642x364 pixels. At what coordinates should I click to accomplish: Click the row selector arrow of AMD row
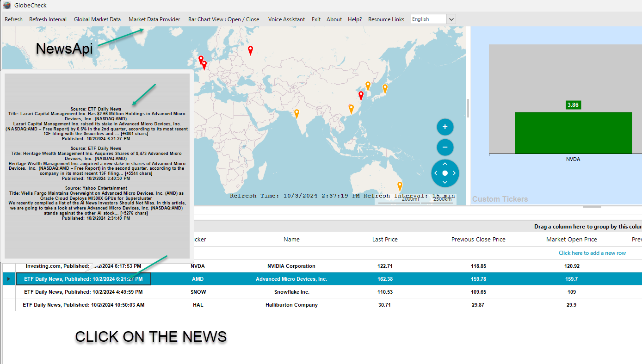click(x=9, y=279)
